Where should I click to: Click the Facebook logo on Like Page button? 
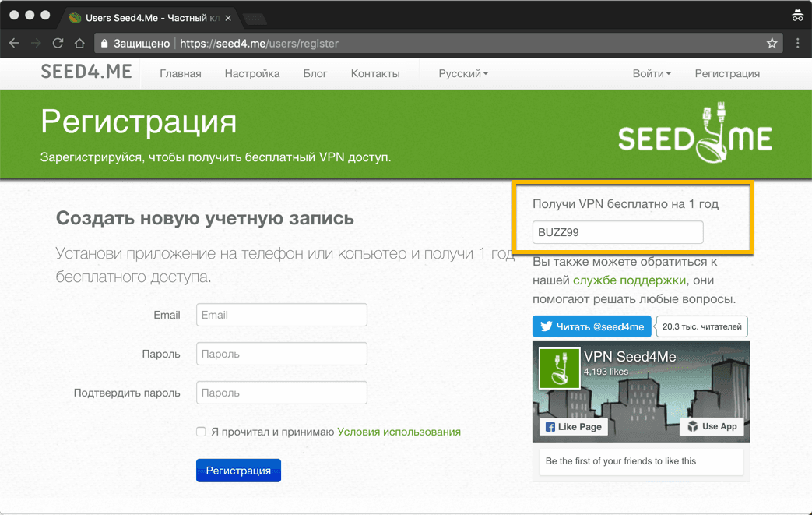[x=550, y=427]
